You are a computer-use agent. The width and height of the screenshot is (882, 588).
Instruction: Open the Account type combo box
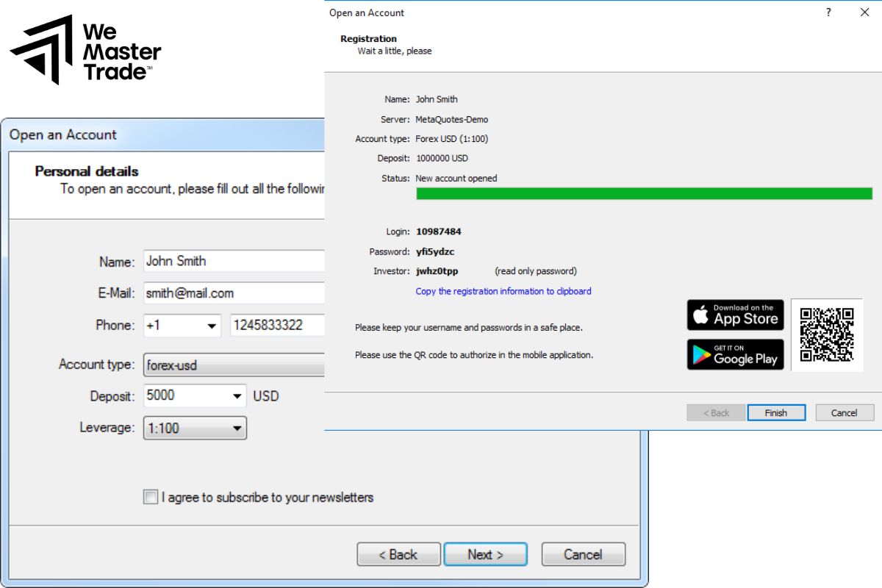point(234,365)
